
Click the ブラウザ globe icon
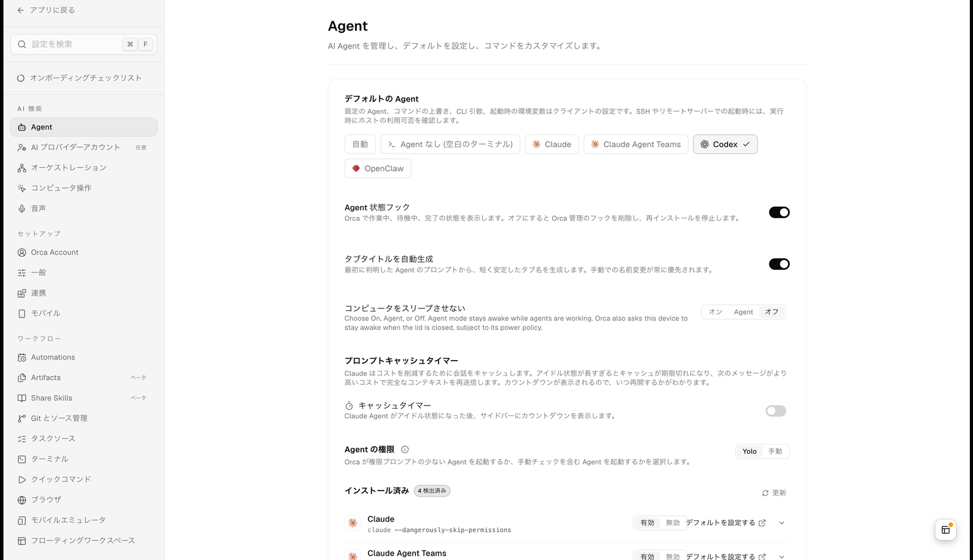(x=22, y=500)
